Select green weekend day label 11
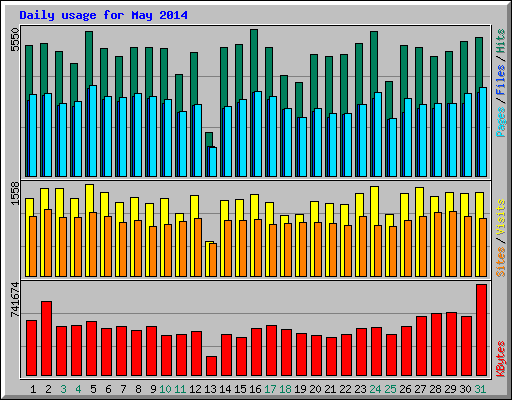The image size is (512, 400). [x=180, y=389]
